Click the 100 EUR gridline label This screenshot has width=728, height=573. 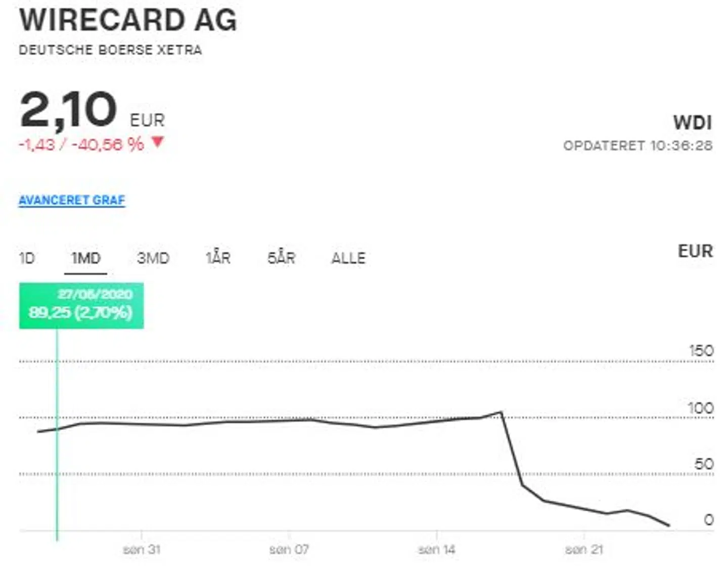click(x=700, y=407)
